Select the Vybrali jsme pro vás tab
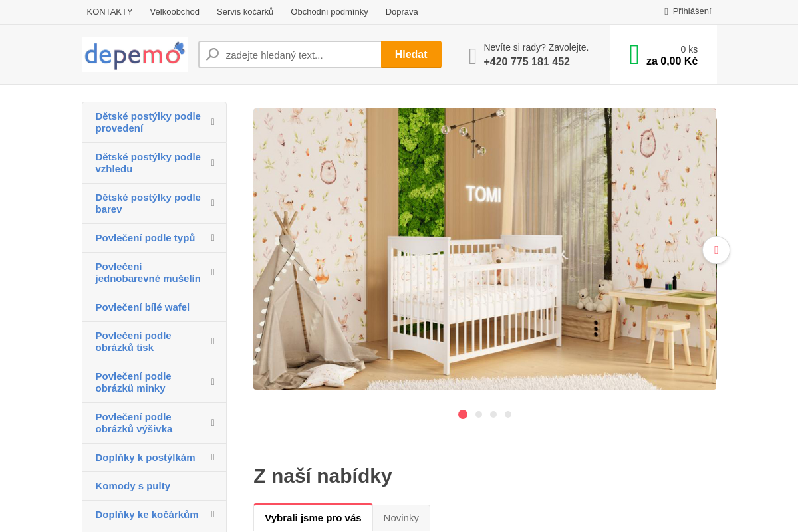Image resolution: width=798 pixels, height=532 pixels. 313,517
